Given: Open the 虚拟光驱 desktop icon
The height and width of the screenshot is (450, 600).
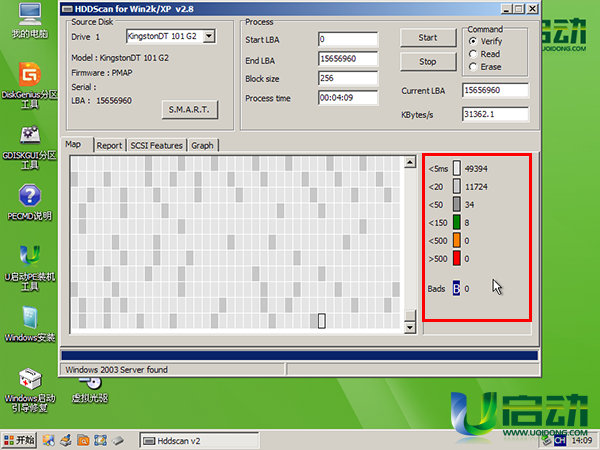Looking at the screenshot, I should pyautogui.click(x=90, y=390).
